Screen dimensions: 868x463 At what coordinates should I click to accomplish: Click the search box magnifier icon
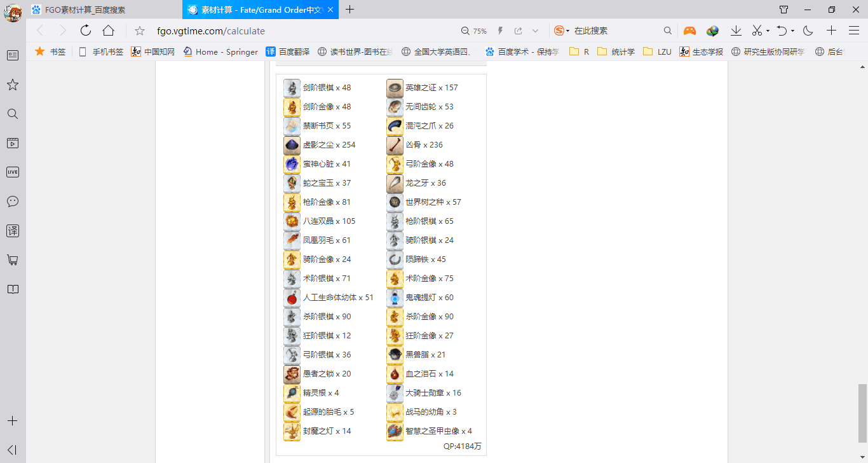[x=668, y=31]
